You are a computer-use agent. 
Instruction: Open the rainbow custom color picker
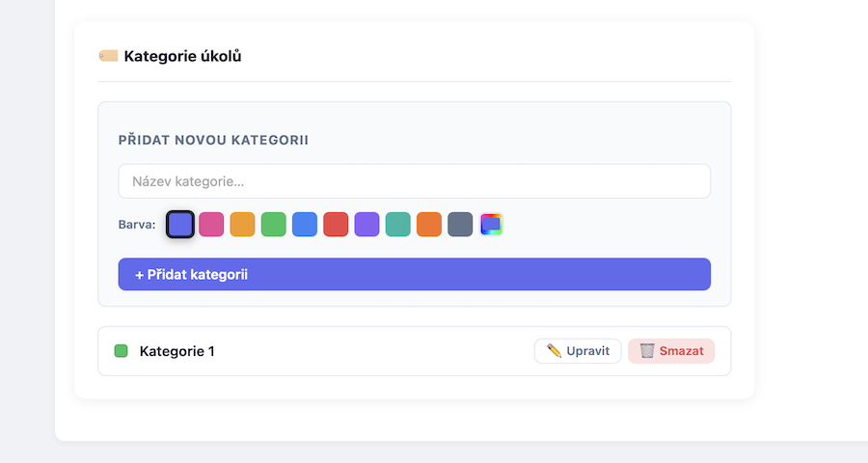click(492, 225)
